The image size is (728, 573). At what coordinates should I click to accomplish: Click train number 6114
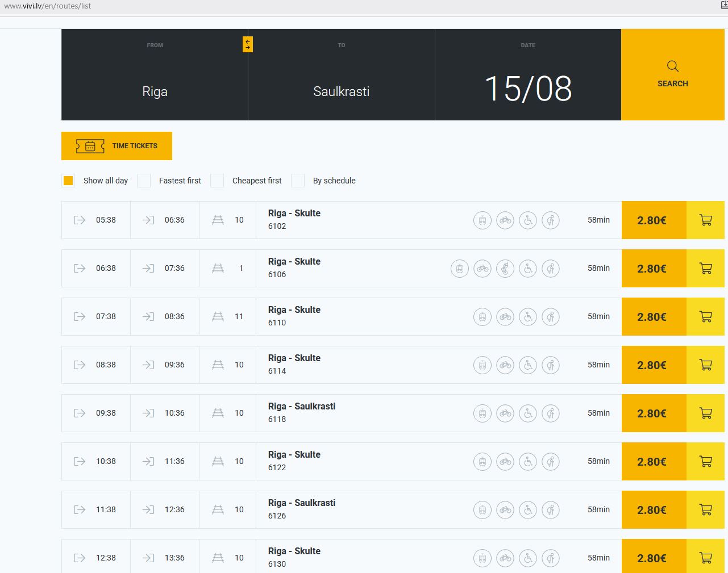(x=277, y=371)
